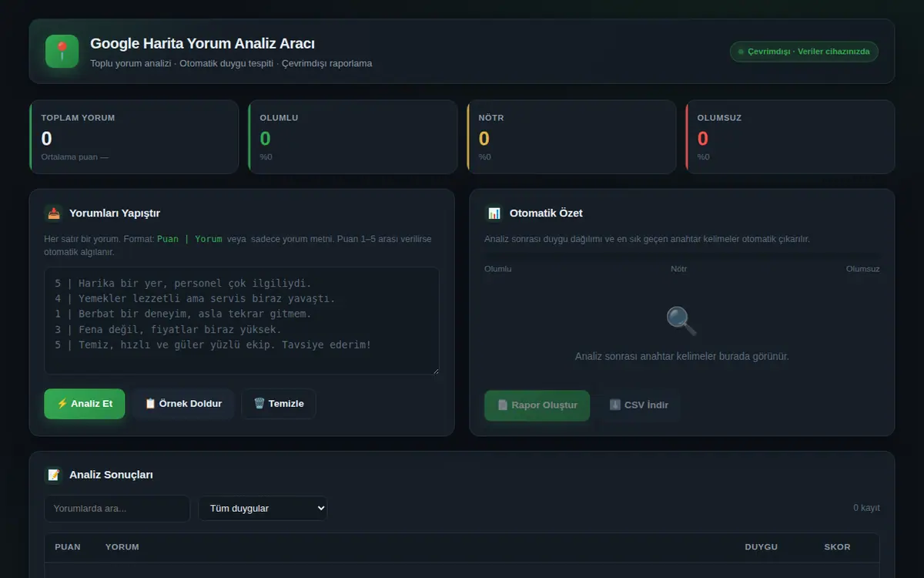The height and width of the screenshot is (578, 924).
Task: Click the subtitle 'Toplu yorum analizi' line
Action: click(x=231, y=63)
